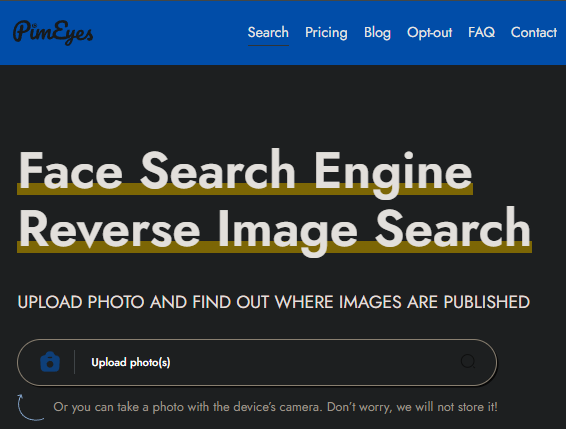
Task: Click the Upload photo(s) label
Action: pyautogui.click(x=131, y=362)
